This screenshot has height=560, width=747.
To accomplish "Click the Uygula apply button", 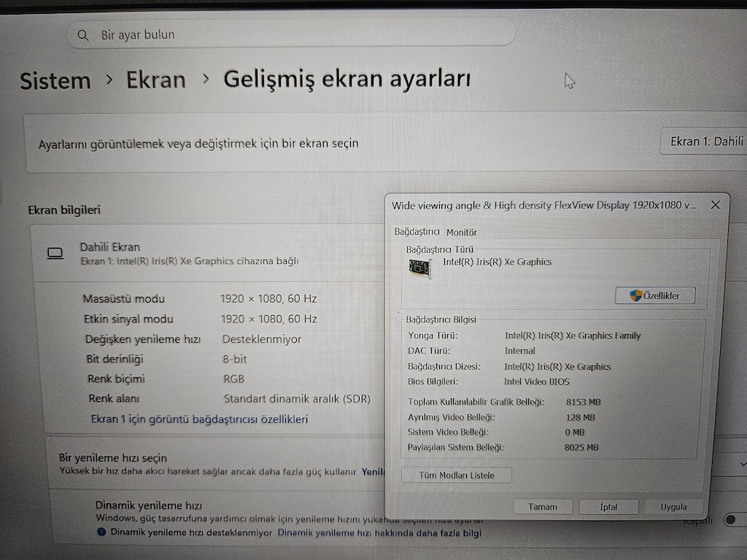I will pos(673,507).
